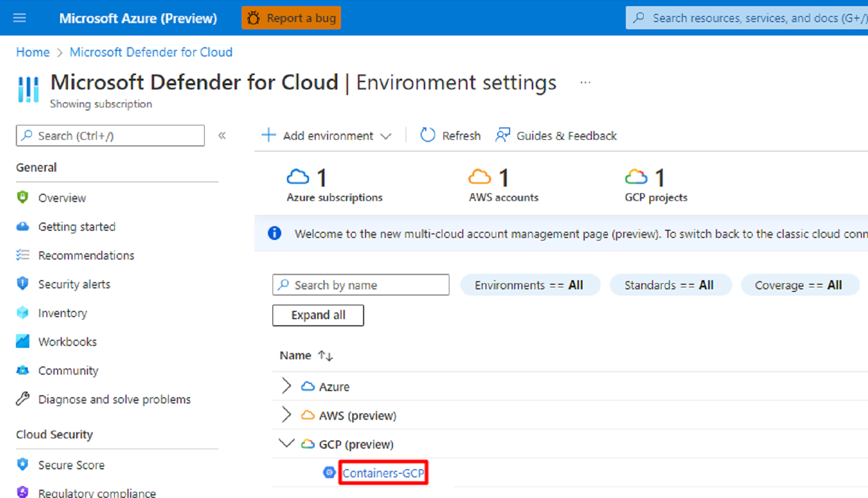
Task: Click the Security alerts shield icon
Action: coord(23,284)
